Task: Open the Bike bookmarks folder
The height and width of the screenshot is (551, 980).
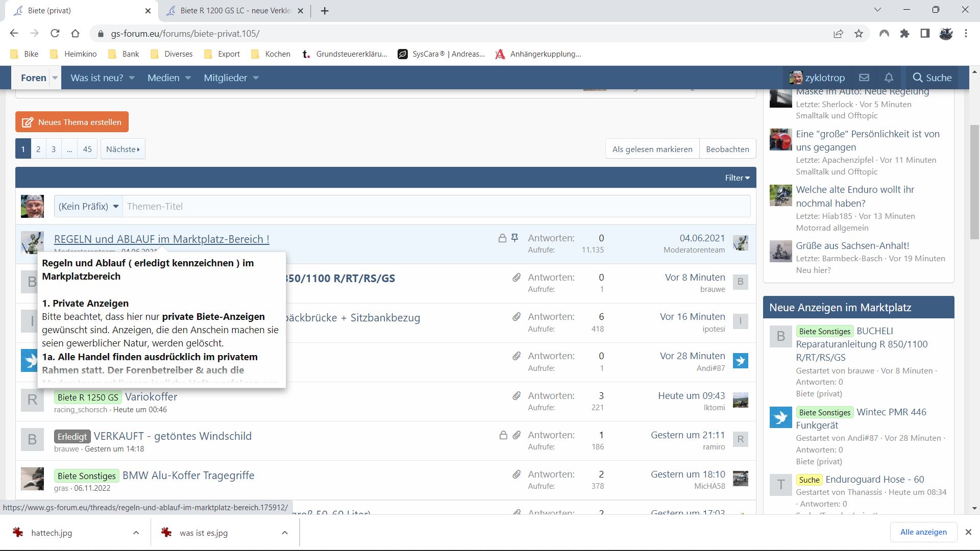Action: tap(24, 54)
